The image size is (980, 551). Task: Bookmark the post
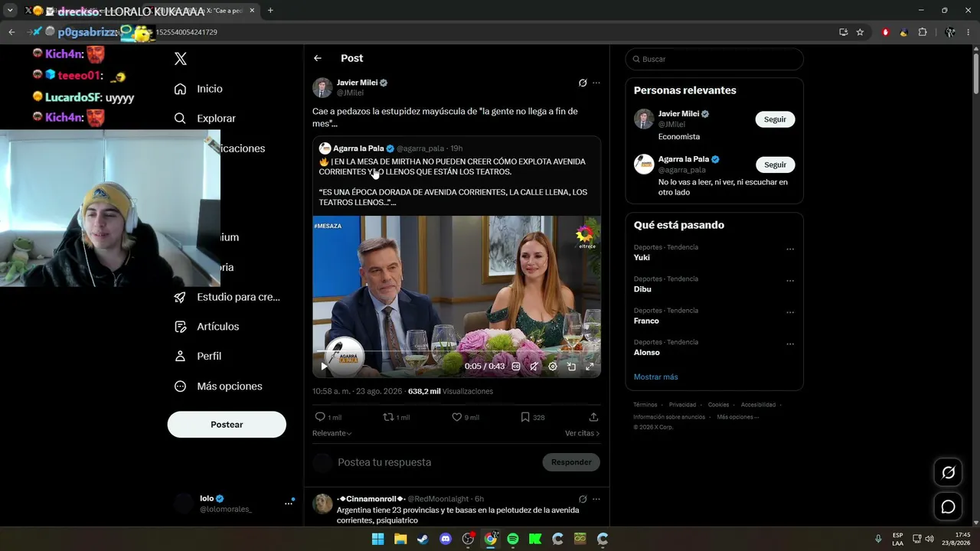(x=532, y=417)
